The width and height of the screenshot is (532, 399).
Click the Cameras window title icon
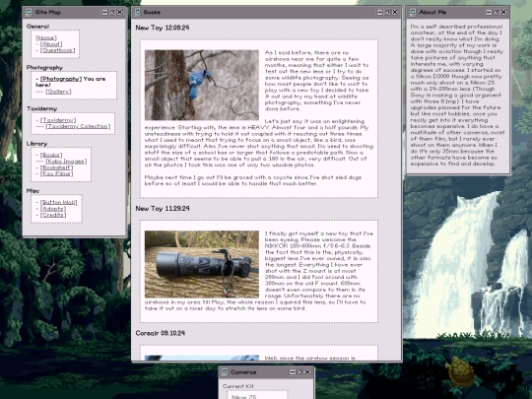[x=225, y=372]
